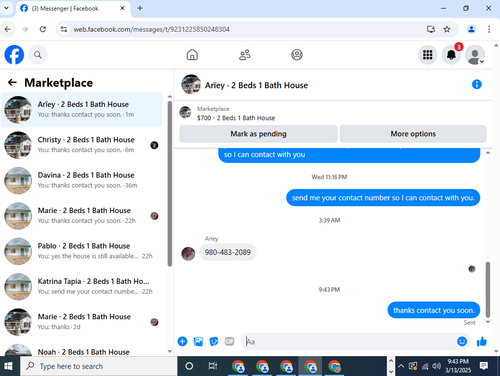
Task: Open the Davina conversation
Action: point(81,180)
